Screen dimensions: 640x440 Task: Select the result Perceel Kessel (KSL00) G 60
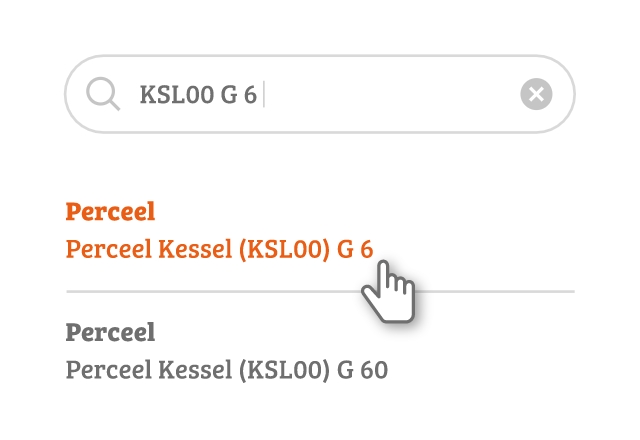[x=227, y=370]
